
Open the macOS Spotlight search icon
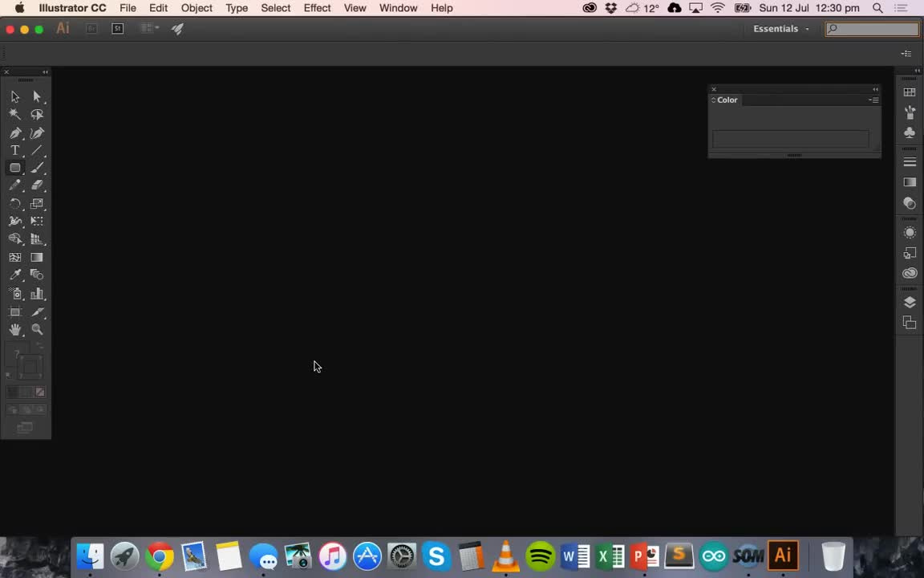[x=877, y=8]
